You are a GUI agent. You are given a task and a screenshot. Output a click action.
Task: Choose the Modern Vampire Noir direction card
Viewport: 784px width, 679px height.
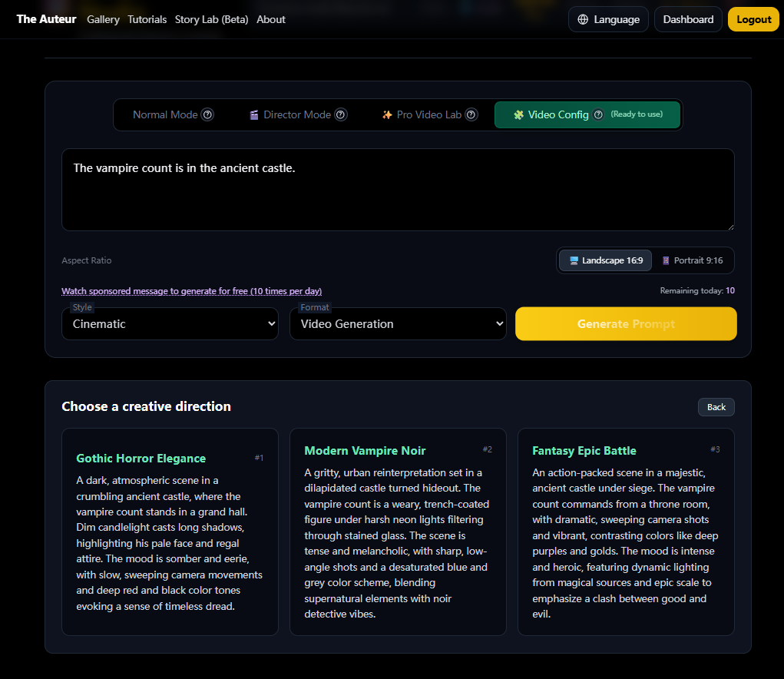tap(398, 532)
